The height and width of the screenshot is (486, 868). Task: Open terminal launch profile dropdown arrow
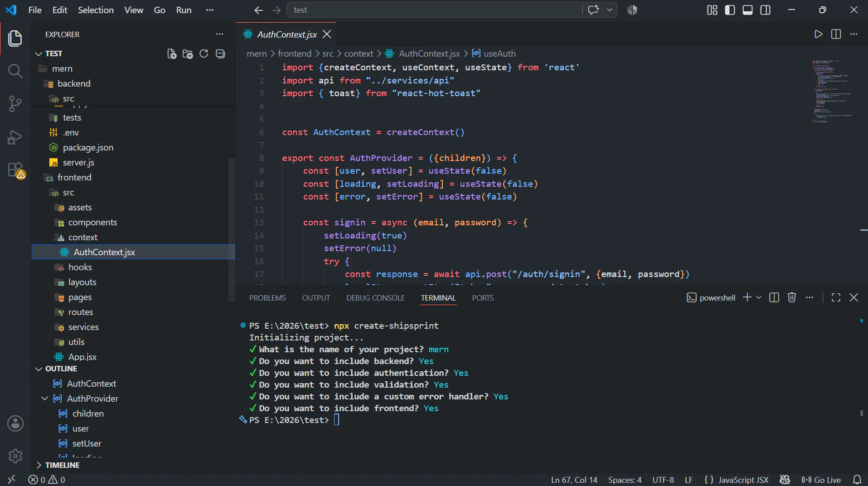pyautogui.click(x=758, y=297)
